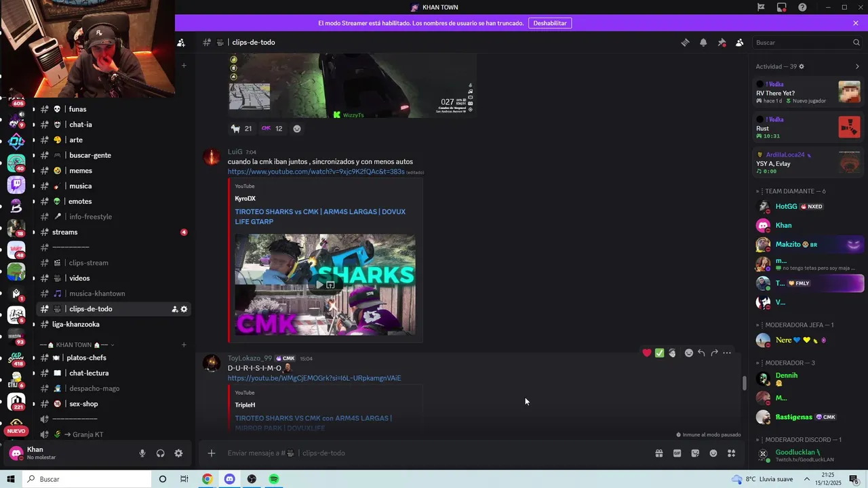Open the inbox icon in title bar
This screenshot has width=868, height=488.
(x=782, y=7)
